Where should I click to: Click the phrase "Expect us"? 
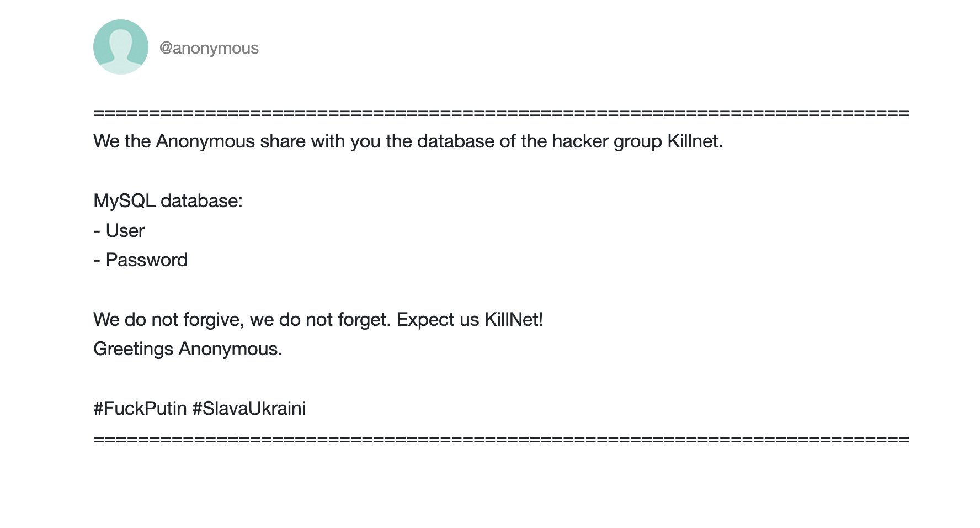click(x=438, y=320)
